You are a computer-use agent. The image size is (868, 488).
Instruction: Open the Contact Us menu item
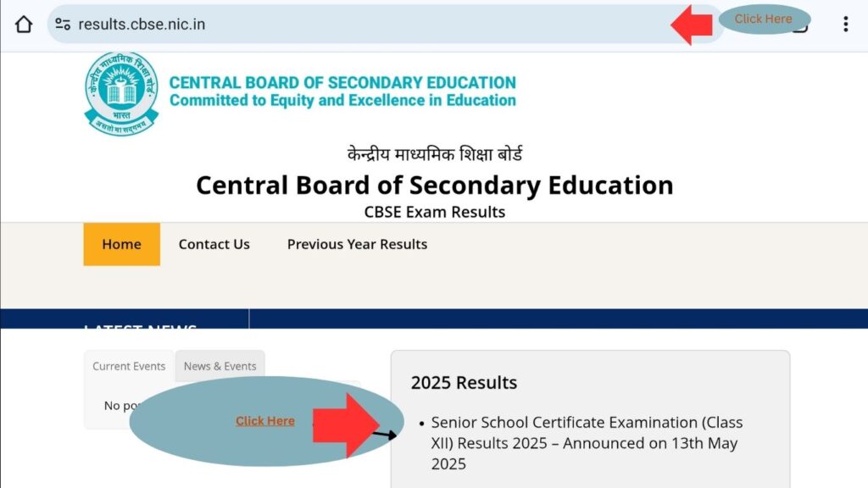click(x=214, y=244)
